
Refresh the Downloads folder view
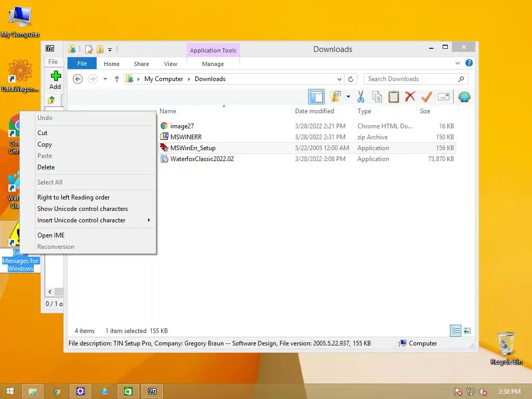[351, 79]
